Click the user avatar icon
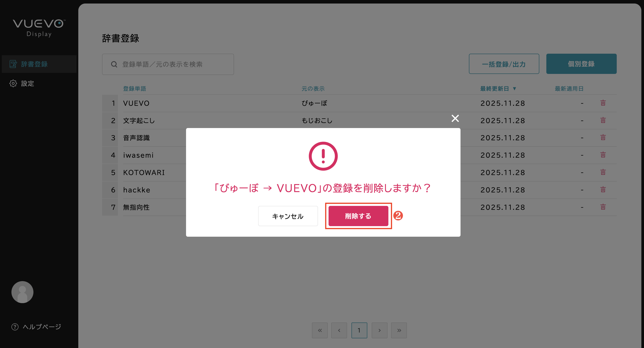The height and width of the screenshot is (348, 644). [x=22, y=292]
